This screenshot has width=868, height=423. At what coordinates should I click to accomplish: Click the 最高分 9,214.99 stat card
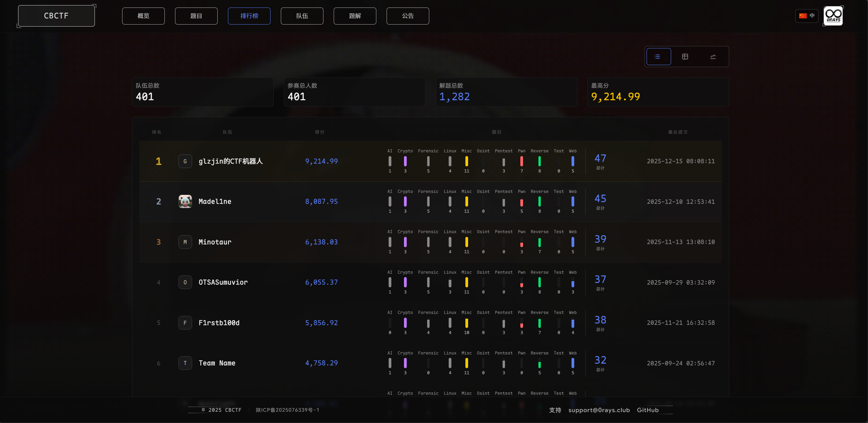[658, 92]
